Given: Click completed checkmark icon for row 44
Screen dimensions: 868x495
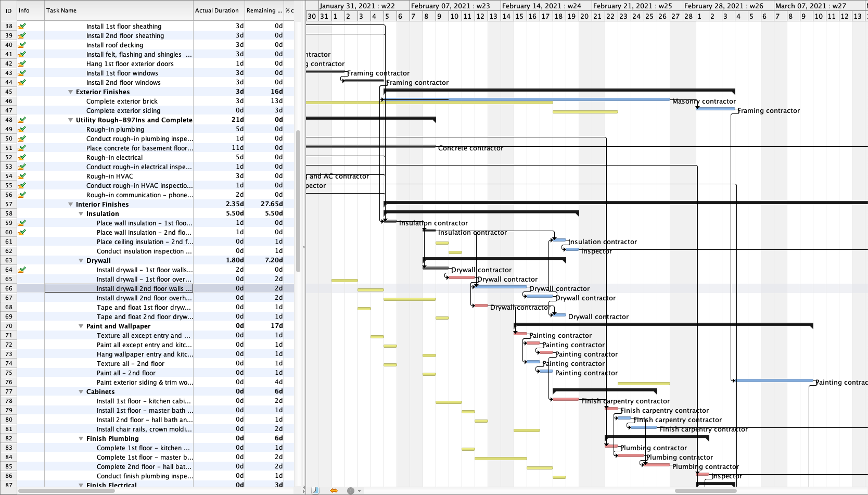Looking at the screenshot, I should click(22, 82).
